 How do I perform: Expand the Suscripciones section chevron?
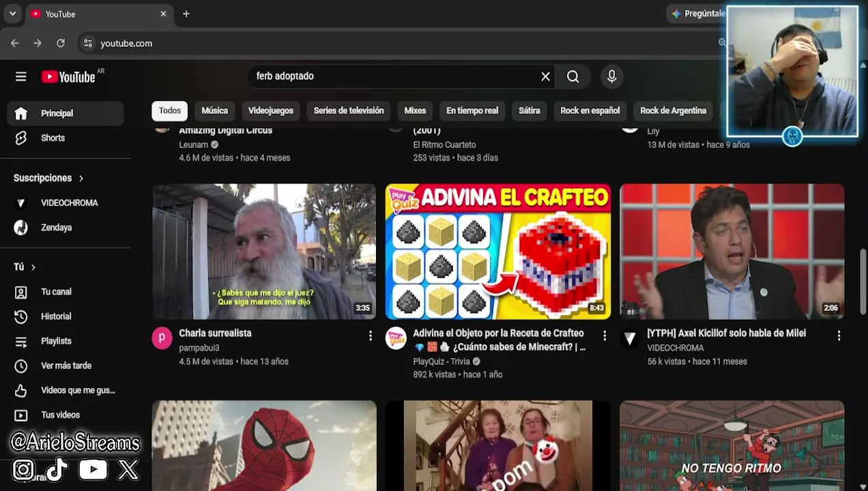pyautogui.click(x=81, y=178)
